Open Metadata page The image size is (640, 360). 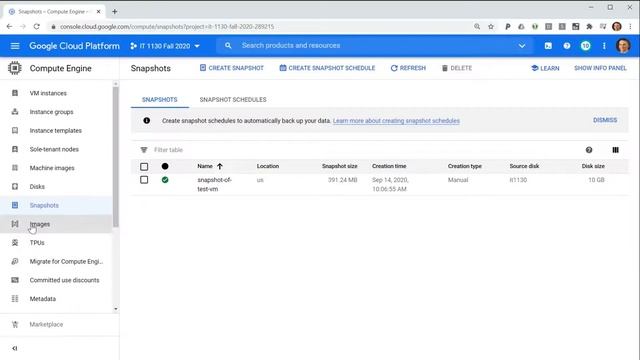coord(42,299)
